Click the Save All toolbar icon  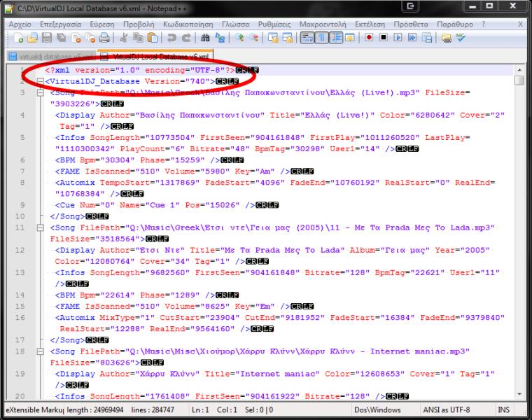(x=62, y=38)
